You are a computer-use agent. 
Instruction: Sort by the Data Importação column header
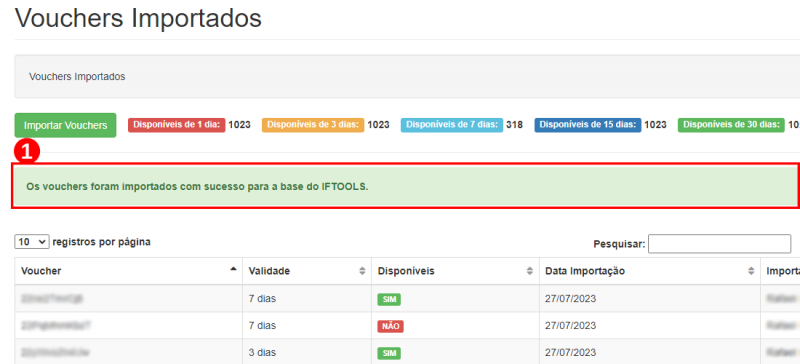[650, 271]
